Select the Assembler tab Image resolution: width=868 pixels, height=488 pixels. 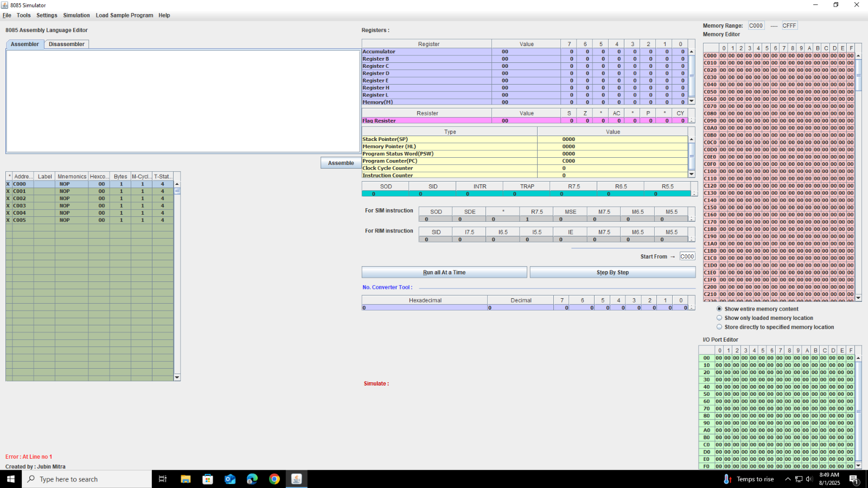25,44
